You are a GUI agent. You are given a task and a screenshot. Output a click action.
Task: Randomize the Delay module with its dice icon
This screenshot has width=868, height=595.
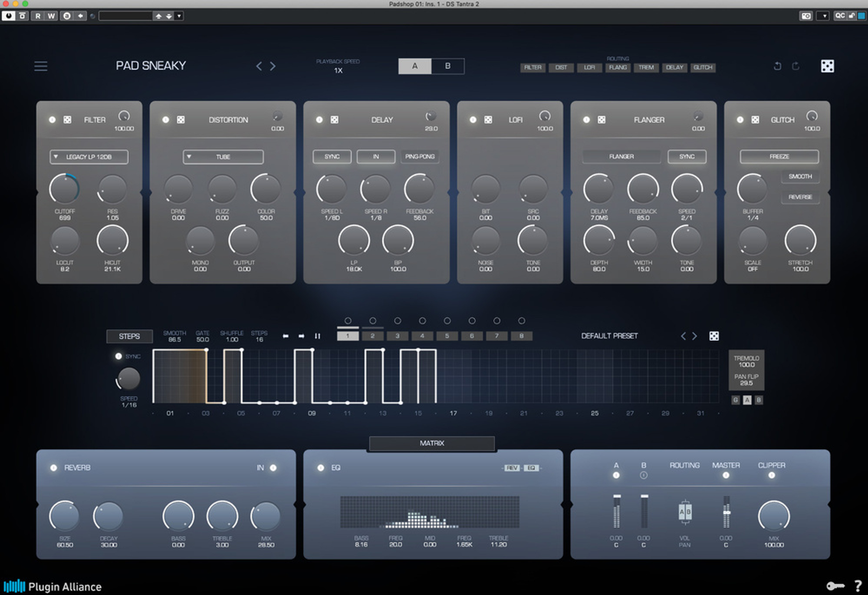[x=334, y=119]
